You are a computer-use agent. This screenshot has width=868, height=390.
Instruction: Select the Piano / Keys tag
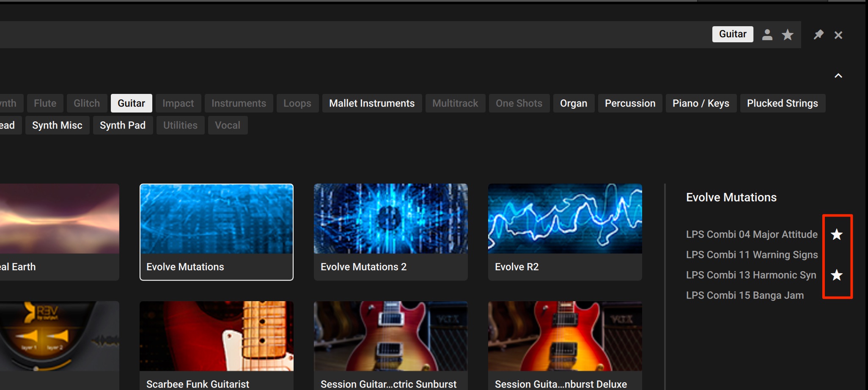(701, 103)
